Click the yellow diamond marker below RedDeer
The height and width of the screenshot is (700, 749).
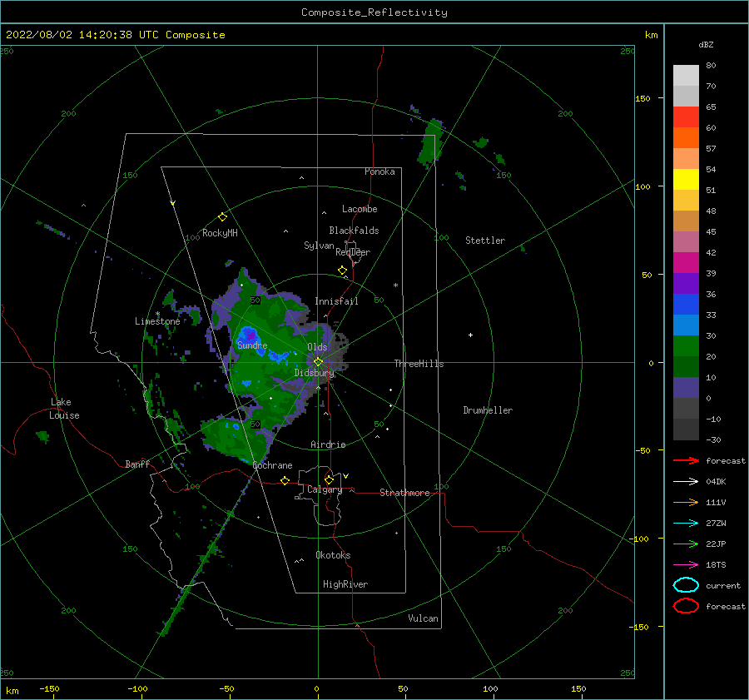pyautogui.click(x=343, y=271)
